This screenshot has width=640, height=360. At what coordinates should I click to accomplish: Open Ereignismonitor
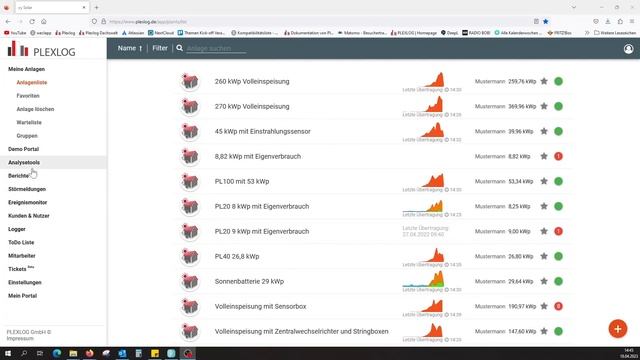[28, 202]
